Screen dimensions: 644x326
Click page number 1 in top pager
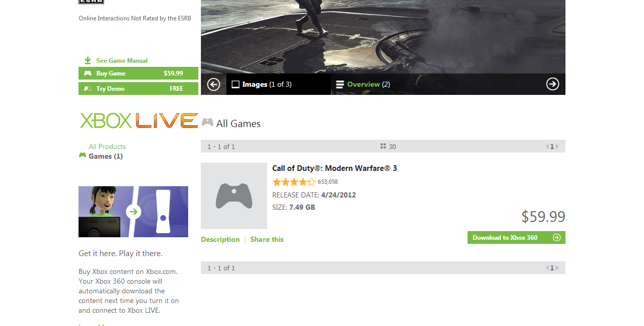552,146
